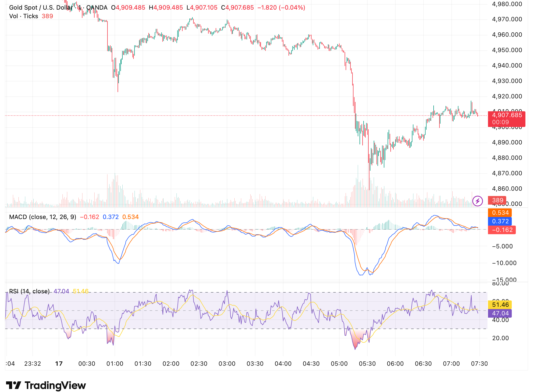
Task: Click the red −0.162 MACD histogram badge
Action: 502,230
